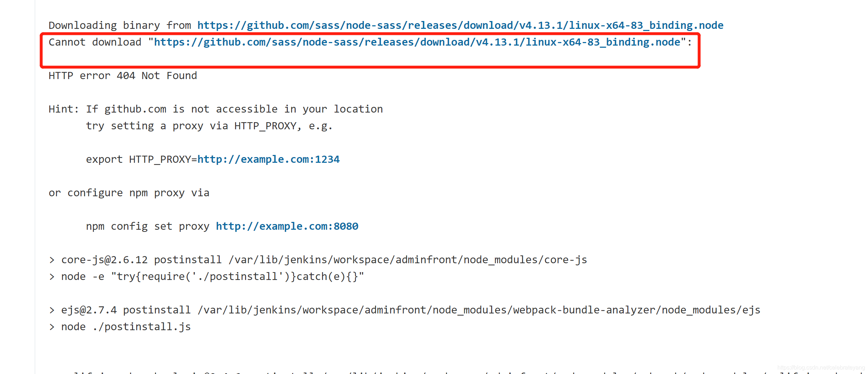The image size is (868, 374).
Task: Click the core-js@2.6.12 postinstall log line
Action: 317,259
